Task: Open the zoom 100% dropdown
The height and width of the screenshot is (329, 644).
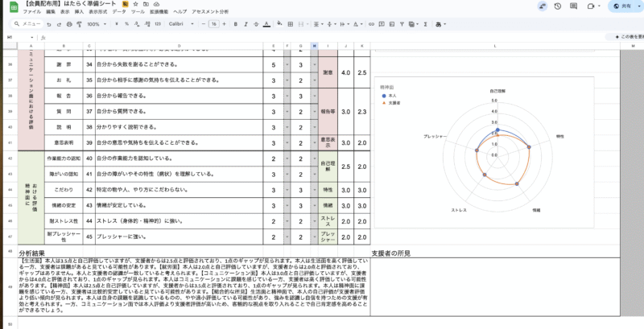Action: coord(96,24)
